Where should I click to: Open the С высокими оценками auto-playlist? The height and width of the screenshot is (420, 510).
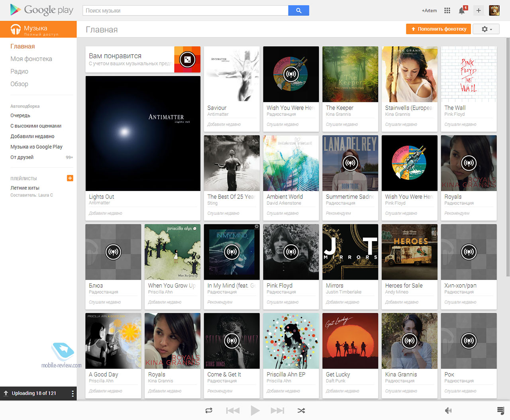click(x=36, y=126)
